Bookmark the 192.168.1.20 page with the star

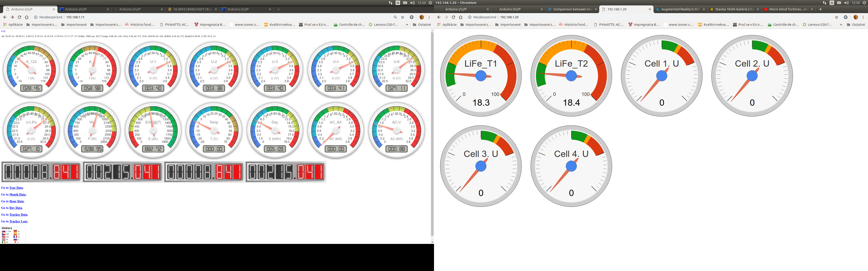coord(836,17)
